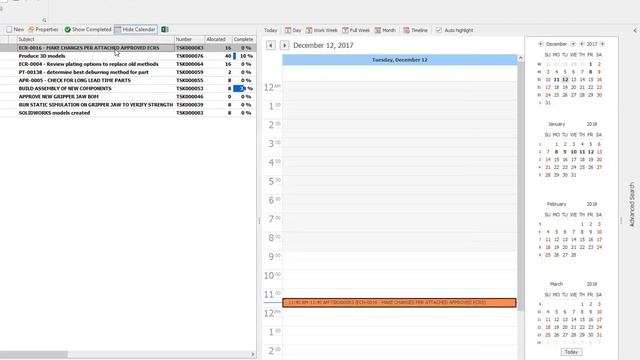Viewport: 640px width, 360px height.
Task: Go to previous month in mini calendar
Action: point(541,44)
